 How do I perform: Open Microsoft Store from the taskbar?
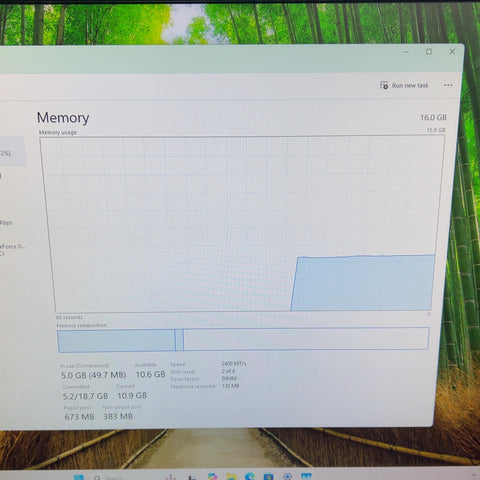click(269, 477)
